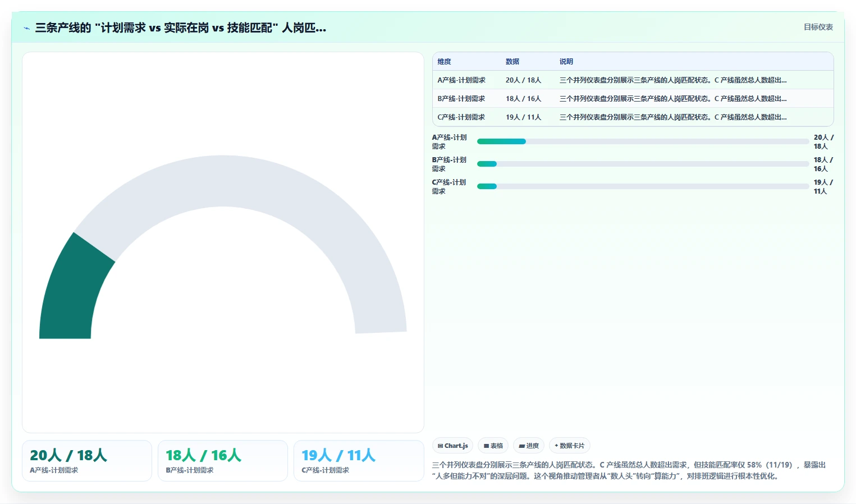
Task: Select the A产线-计划需求 table row cell
Action: point(461,80)
